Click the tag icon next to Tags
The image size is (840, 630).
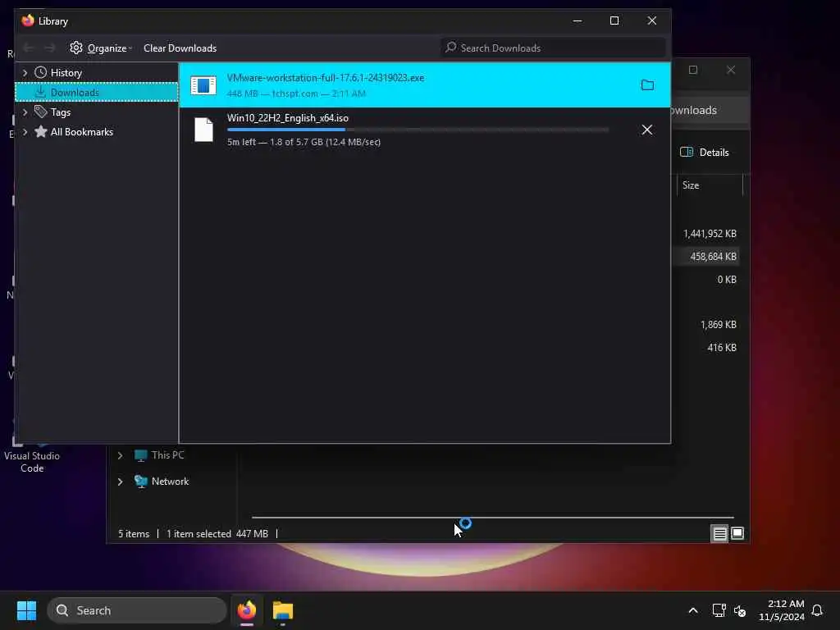coord(40,112)
